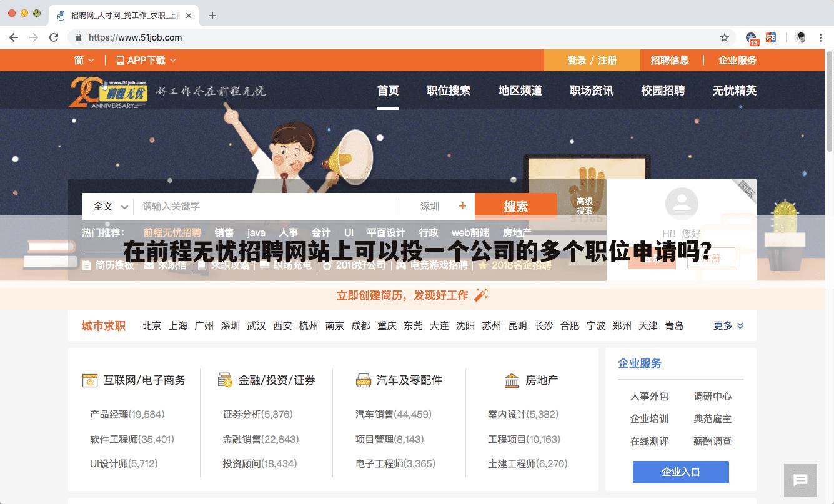Open 调研中心 enterprise service
The height and width of the screenshot is (504, 834).
[x=712, y=396]
